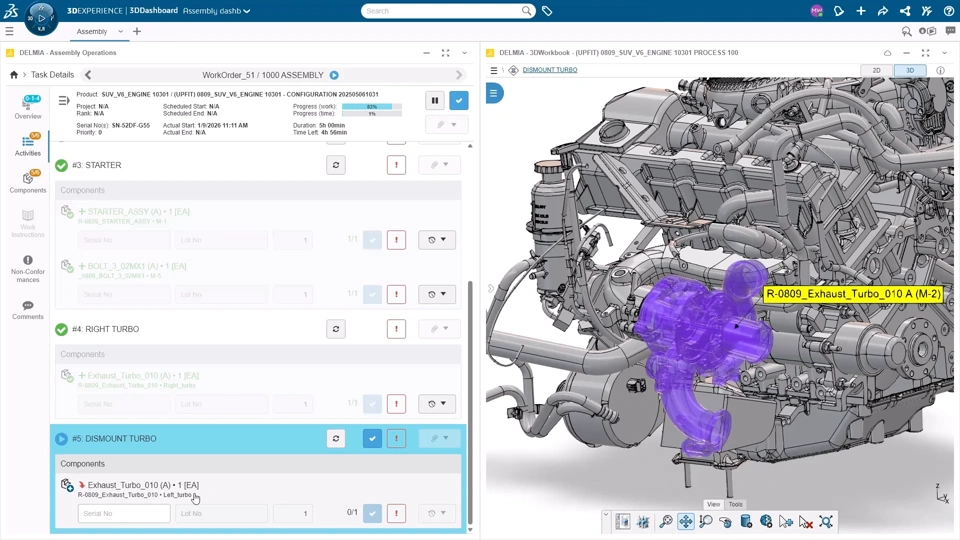Open the Assembly dashboard name dropdown

point(247,11)
